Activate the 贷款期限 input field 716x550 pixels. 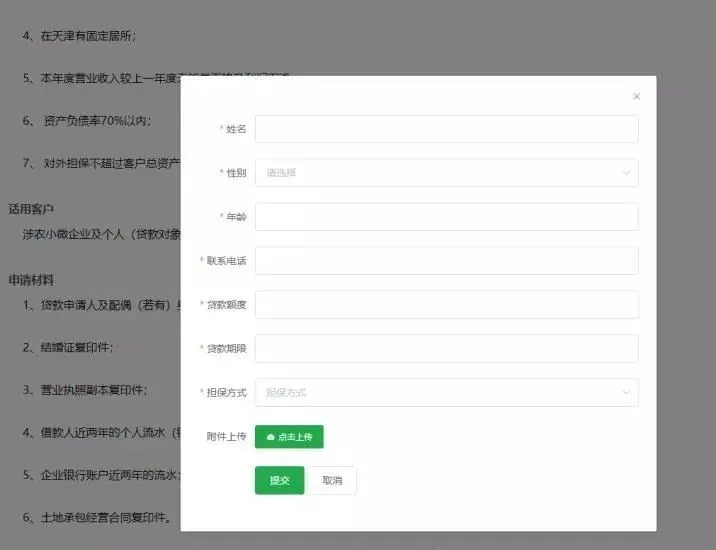pyautogui.click(x=446, y=349)
